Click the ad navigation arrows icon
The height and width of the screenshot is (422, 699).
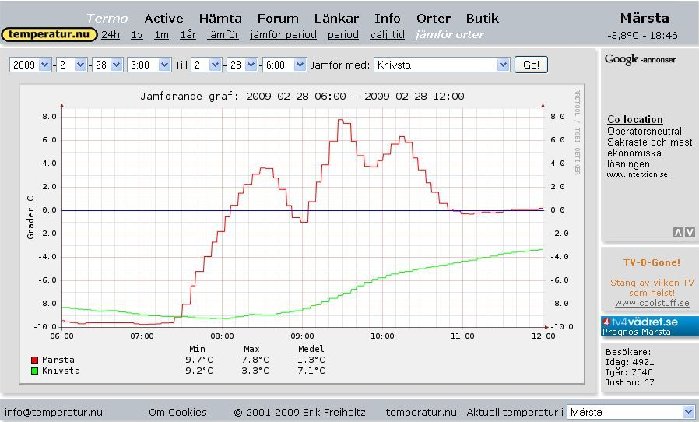[x=683, y=232]
